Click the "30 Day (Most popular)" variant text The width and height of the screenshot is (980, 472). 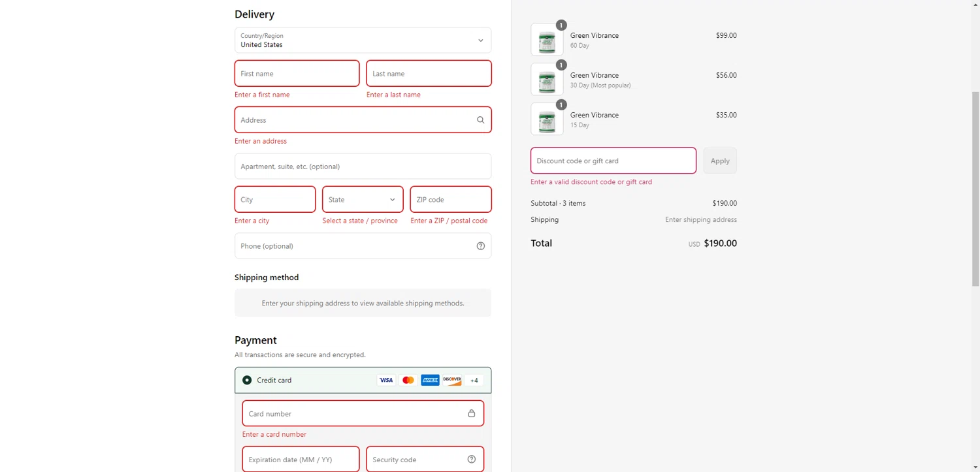(600, 86)
